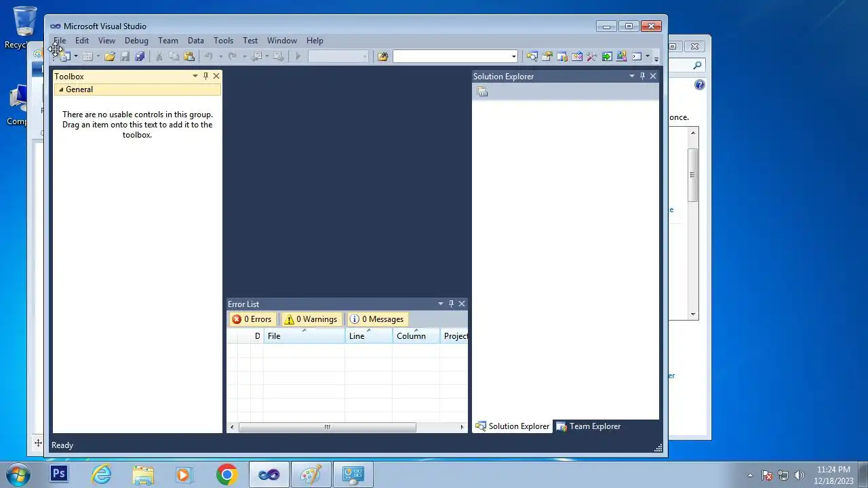
Task: Open the toolbar overflow options arrow
Action: tap(656, 58)
